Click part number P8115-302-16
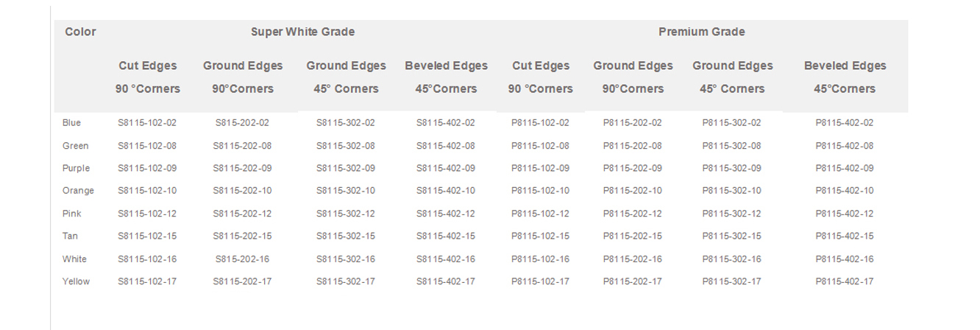 coord(731,259)
